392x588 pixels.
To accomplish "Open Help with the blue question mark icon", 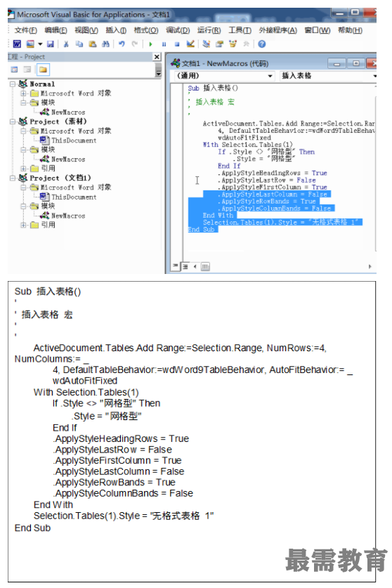I will pos(262,44).
